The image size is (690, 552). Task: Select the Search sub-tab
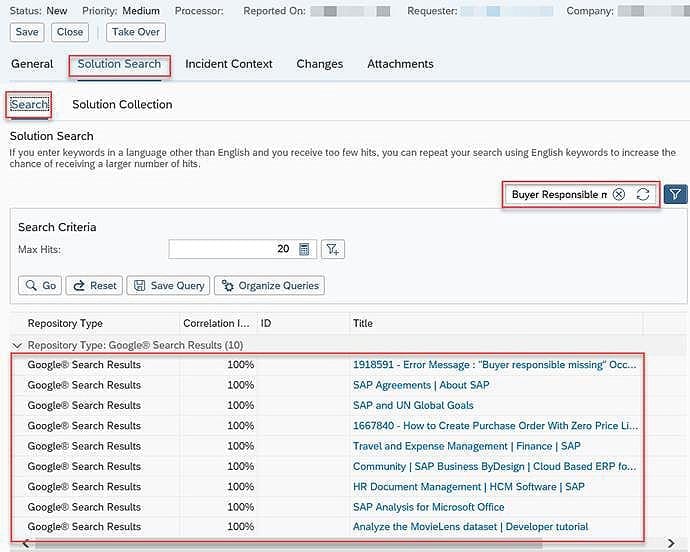pyautogui.click(x=29, y=105)
